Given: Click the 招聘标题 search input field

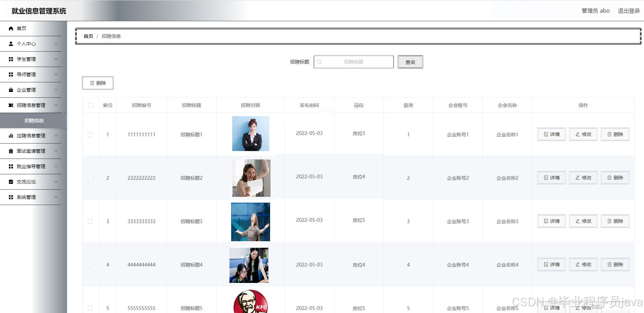Looking at the screenshot, I should click(x=353, y=62).
